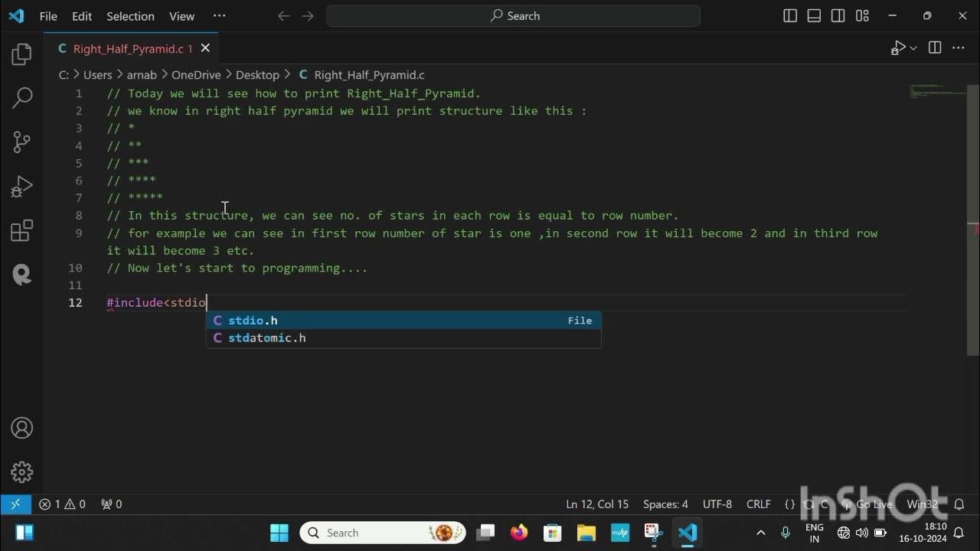980x551 pixels.
Task: Open the Explorer view in activity bar
Action: [22, 54]
